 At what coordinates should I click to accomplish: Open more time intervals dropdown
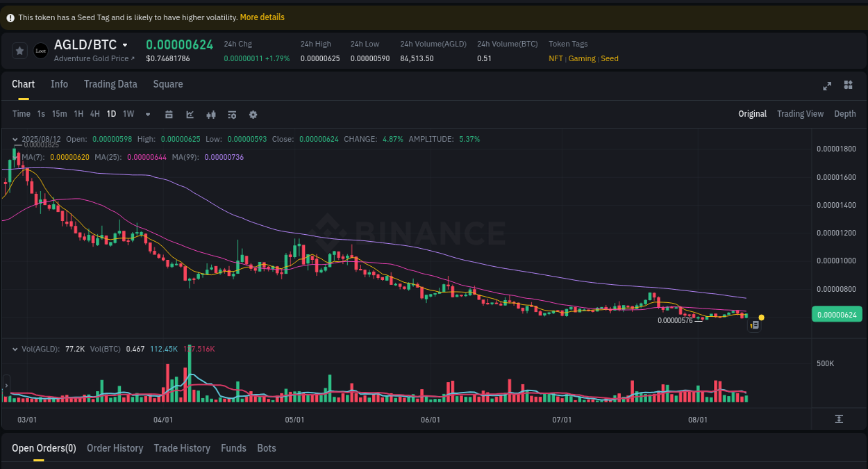147,114
